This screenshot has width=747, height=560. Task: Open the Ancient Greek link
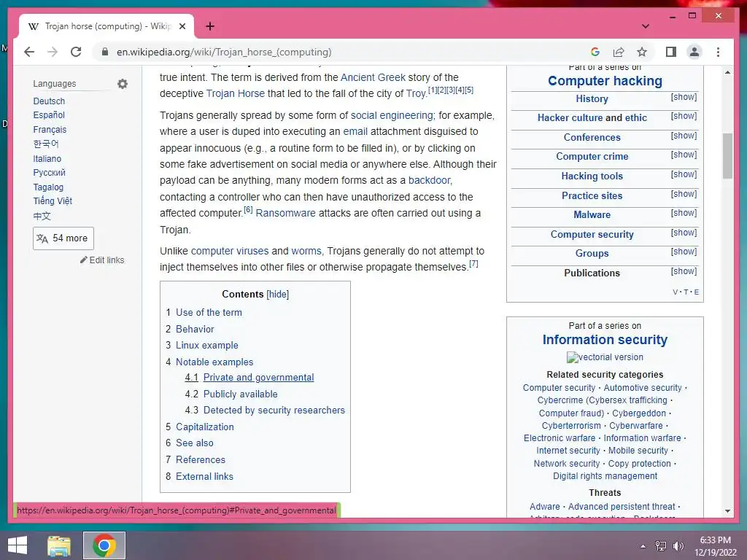click(x=373, y=77)
